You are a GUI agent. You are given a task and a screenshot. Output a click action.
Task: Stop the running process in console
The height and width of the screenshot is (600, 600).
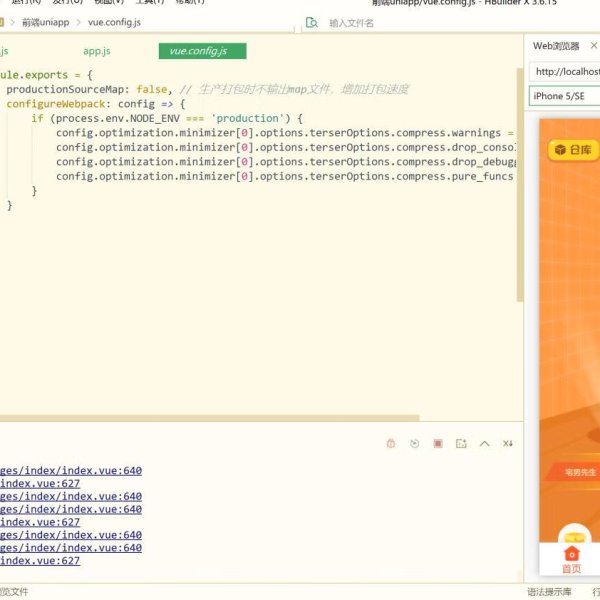[x=437, y=443]
